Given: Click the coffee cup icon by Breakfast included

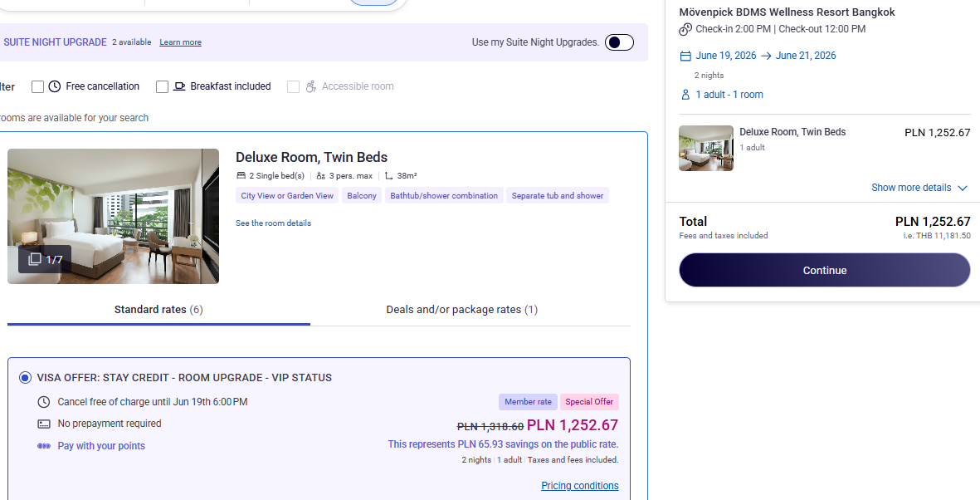Looking at the screenshot, I should coord(179,86).
